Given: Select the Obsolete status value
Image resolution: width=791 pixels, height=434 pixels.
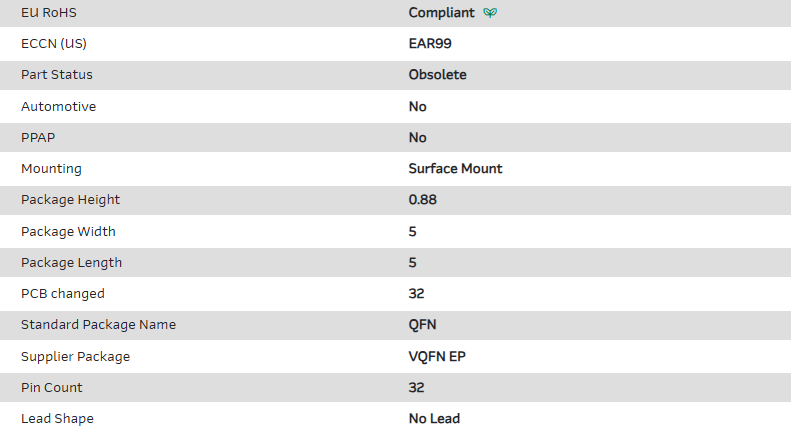Looking at the screenshot, I should coord(437,75).
